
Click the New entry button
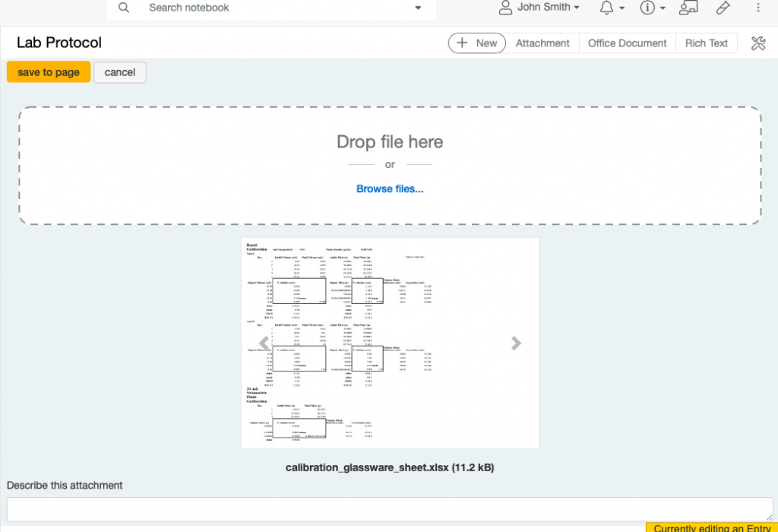[476, 43]
